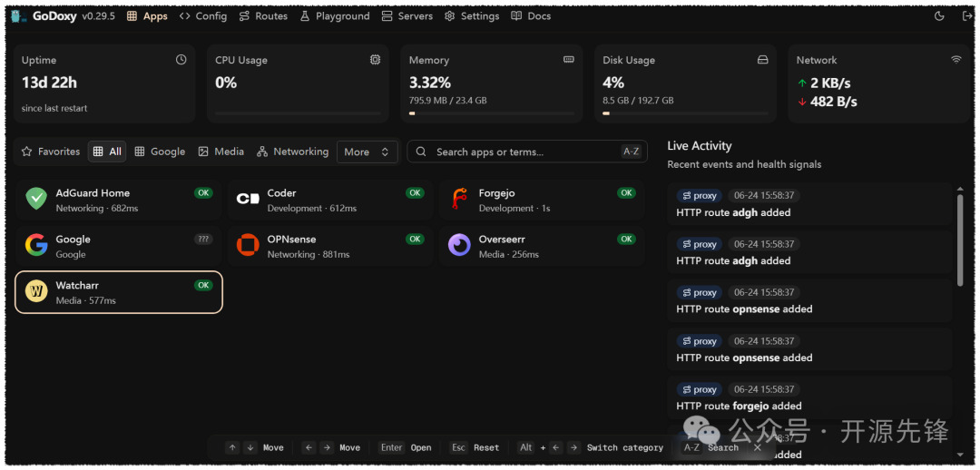Close the keyboard shortcuts hint bar
The image size is (980, 470).
click(758, 447)
